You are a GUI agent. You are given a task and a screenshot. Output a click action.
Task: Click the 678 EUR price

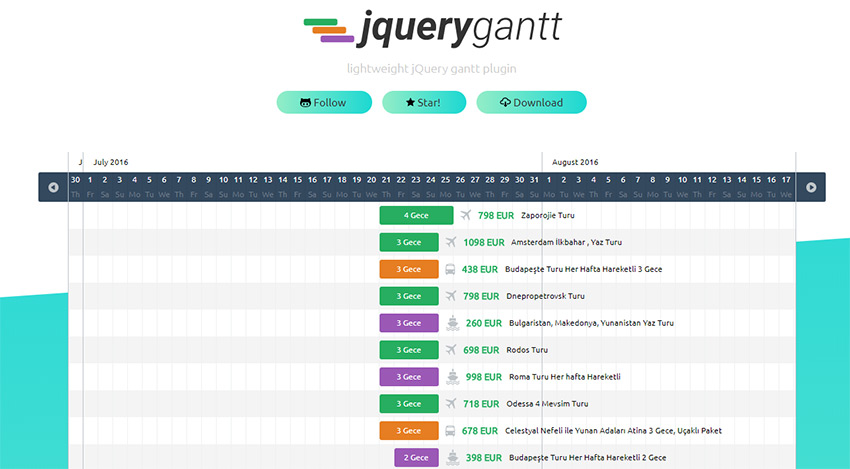(480, 431)
